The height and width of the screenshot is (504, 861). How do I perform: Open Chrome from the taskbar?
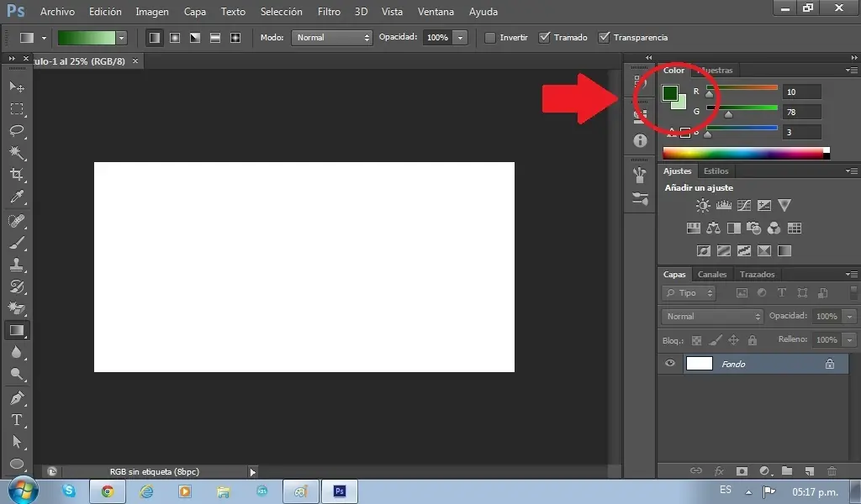[108, 491]
